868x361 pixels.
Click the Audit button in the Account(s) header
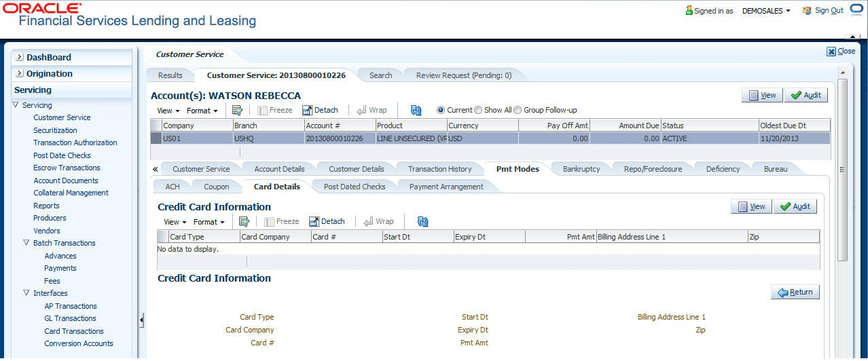click(806, 95)
